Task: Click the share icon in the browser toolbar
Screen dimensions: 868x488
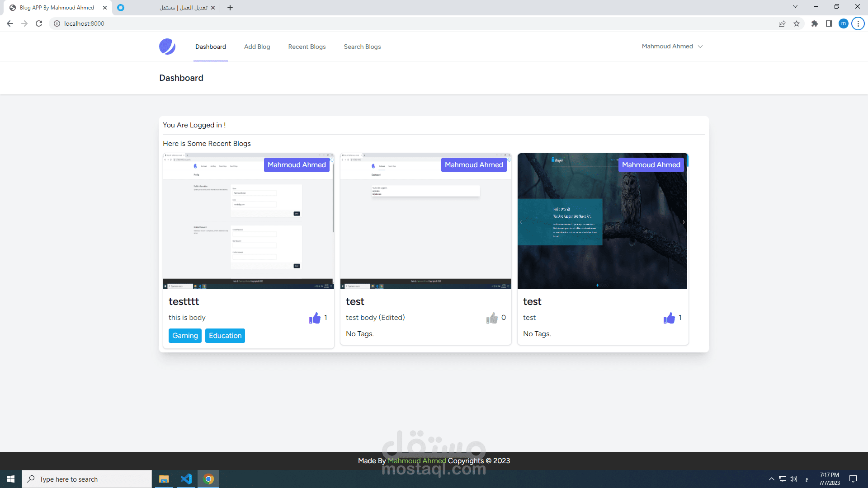Action: point(782,23)
